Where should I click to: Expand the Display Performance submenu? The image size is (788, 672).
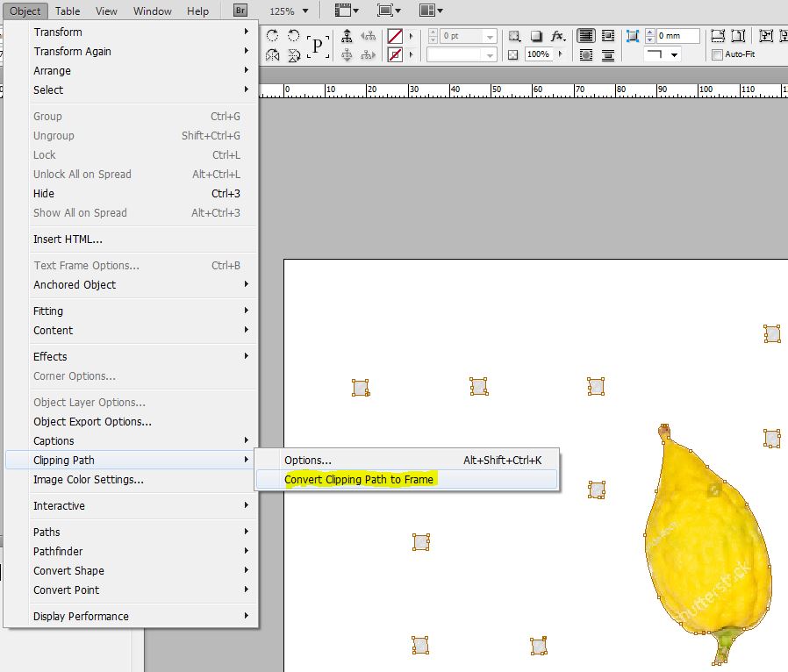[131, 616]
